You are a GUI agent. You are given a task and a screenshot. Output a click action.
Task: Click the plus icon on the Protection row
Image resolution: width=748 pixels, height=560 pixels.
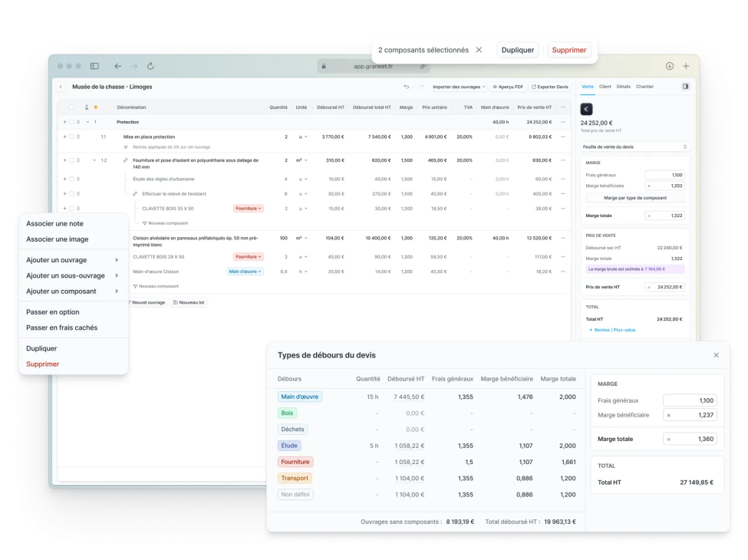pos(64,122)
